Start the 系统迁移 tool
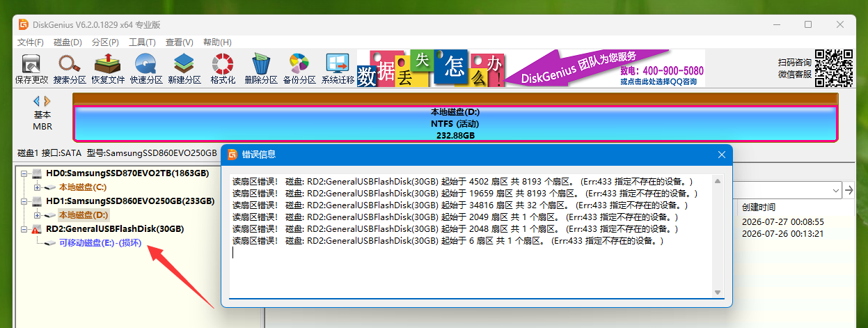This screenshot has width=868, height=328. (x=338, y=69)
